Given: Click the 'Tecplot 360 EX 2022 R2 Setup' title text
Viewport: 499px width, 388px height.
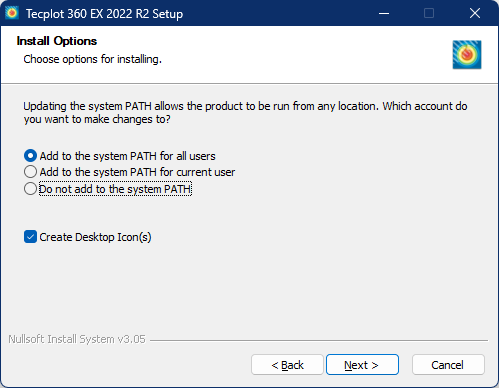Looking at the screenshot, I should [104, 14].
